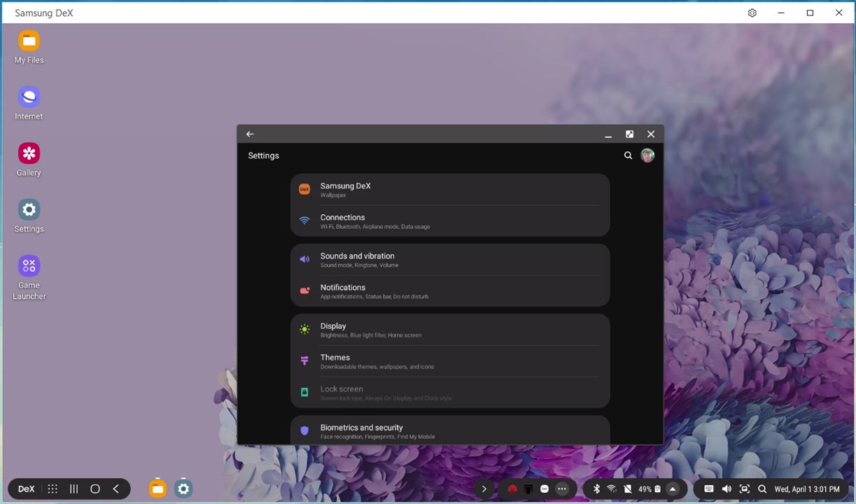Click the red notification icon in taskbar
Image resolution: width=856 pixels, height=504 pixels.
tap(512, 489)
